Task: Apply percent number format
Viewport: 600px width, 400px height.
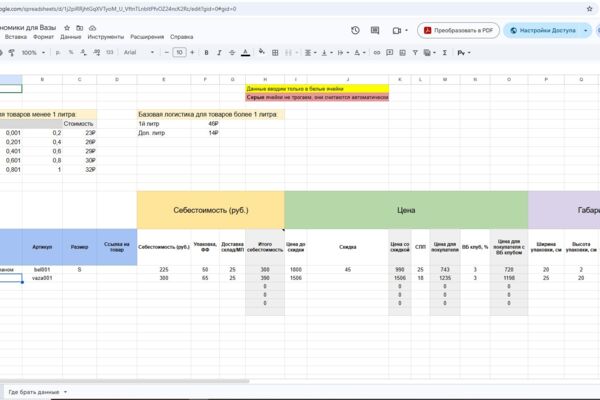Action: [71, 52]
